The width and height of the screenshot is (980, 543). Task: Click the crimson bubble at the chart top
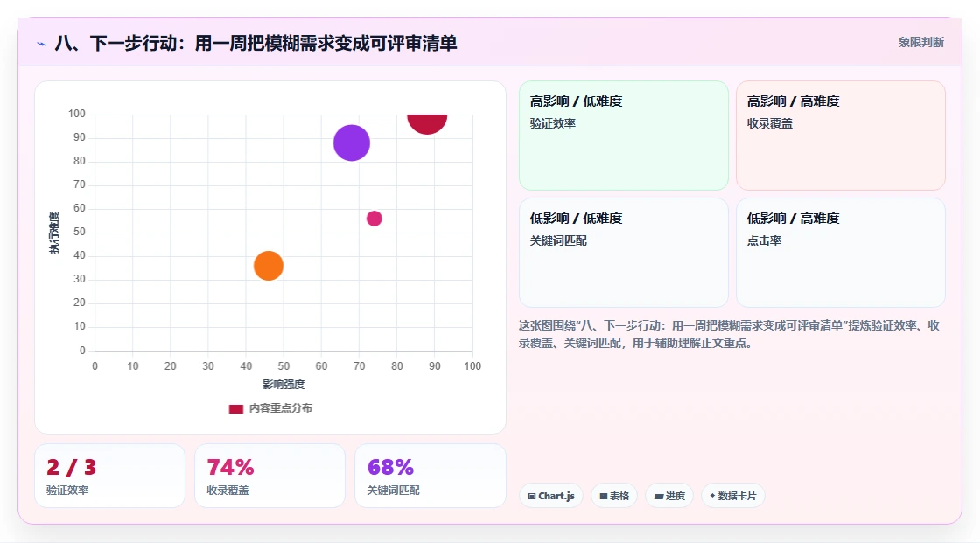point(427,123)
